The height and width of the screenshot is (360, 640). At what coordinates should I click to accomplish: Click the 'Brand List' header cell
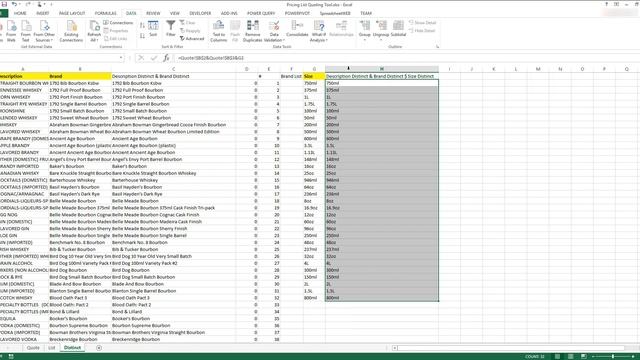291,76
